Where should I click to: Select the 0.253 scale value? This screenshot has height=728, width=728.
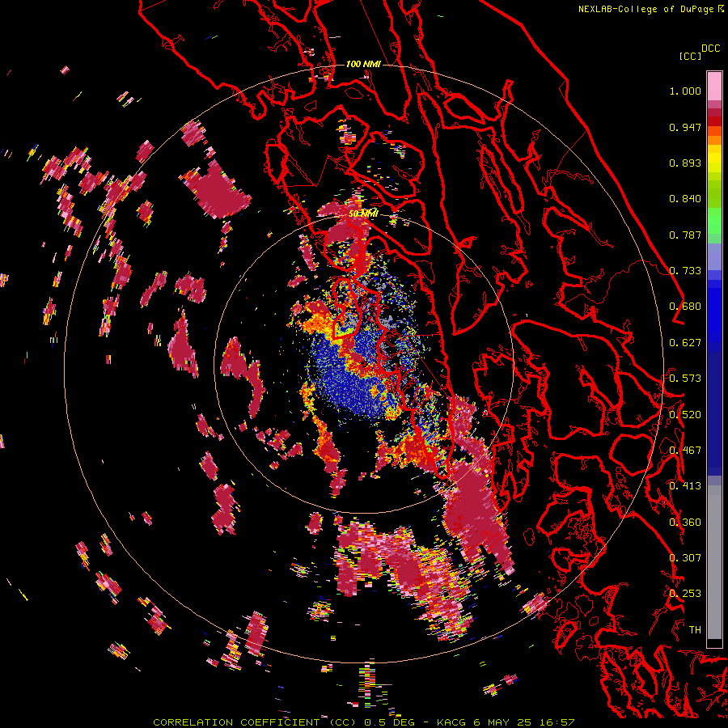685,594
